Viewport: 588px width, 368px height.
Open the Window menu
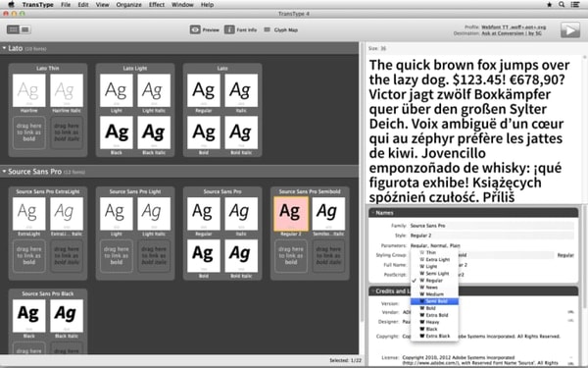click(x=182, y=5)
